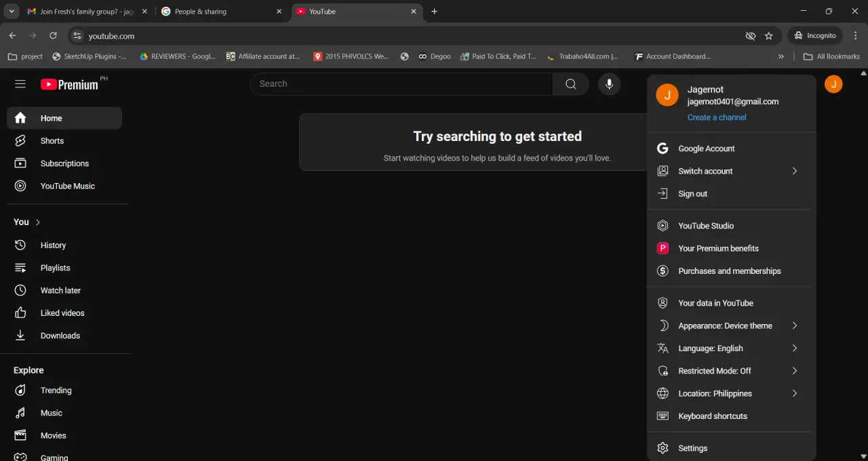Click the Music note icon under Explore
The width and height of the screenshot is (868, 461).
click(20, 413)
